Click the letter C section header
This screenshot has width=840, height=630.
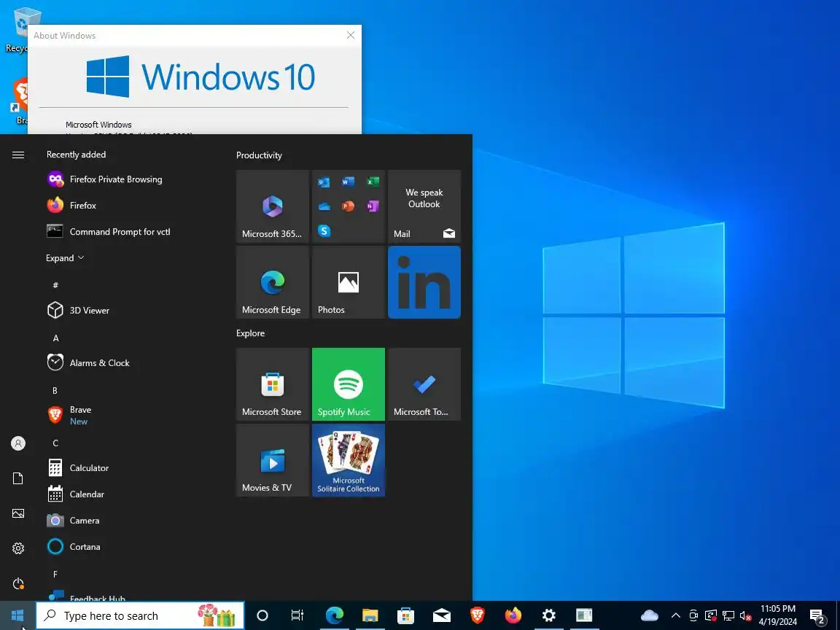point(55,443)
